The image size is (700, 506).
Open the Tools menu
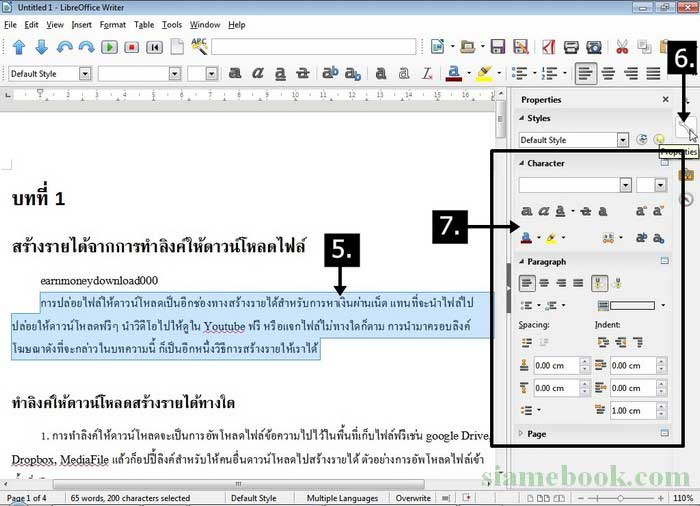(172, 25)
